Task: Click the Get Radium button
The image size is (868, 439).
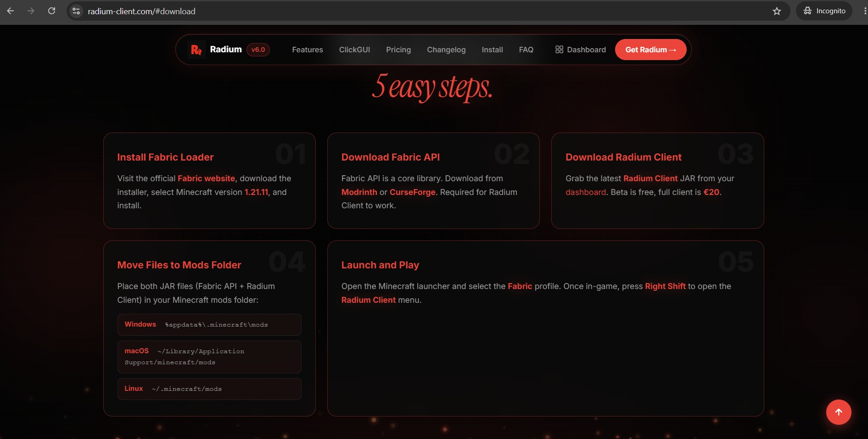Action: coord(650,50)
